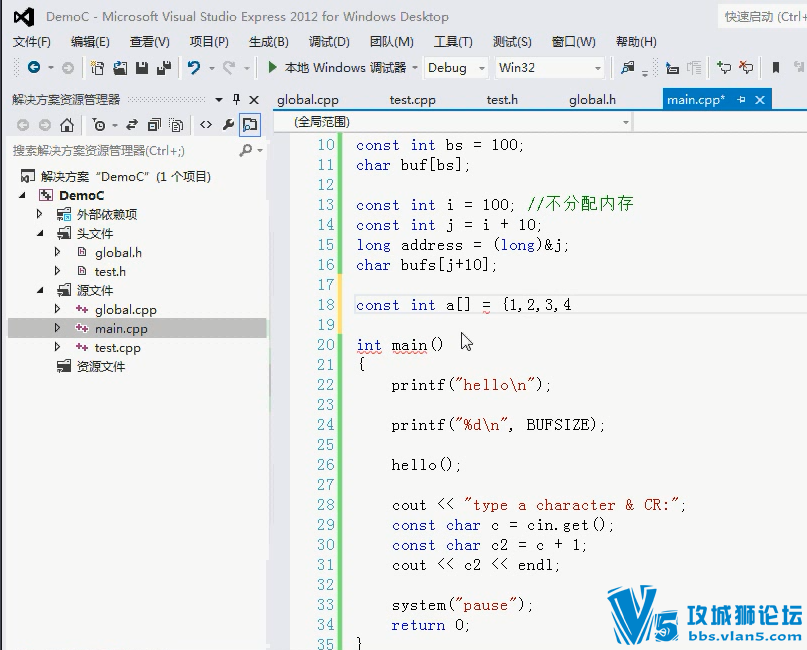The height and width of the screenshot is (650, 807).
Task: Comment out selected lines icon
Action: coord(724,67)
